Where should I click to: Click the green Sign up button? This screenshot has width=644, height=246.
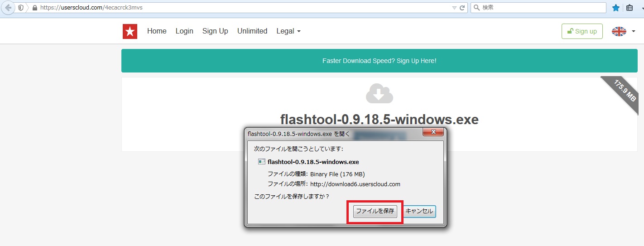(x=582, y=31)
